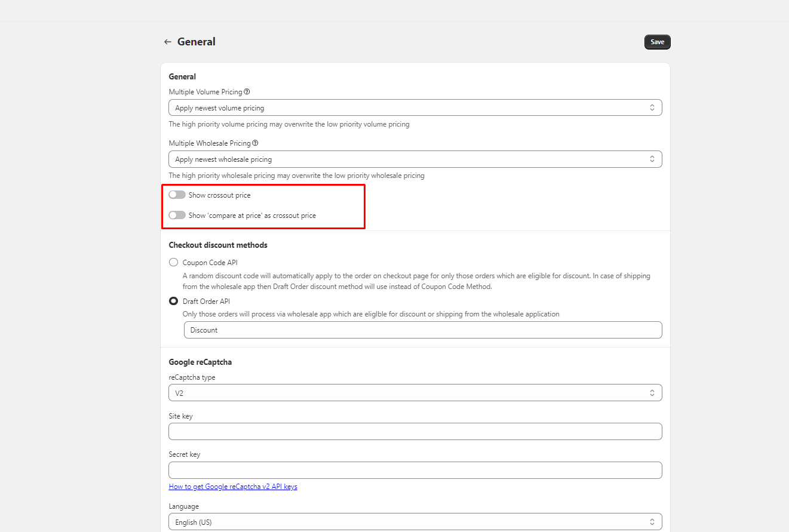789x532 pixels.
Task: Click the 'Show crossout price' label text
Action: (x=219, y=195)
